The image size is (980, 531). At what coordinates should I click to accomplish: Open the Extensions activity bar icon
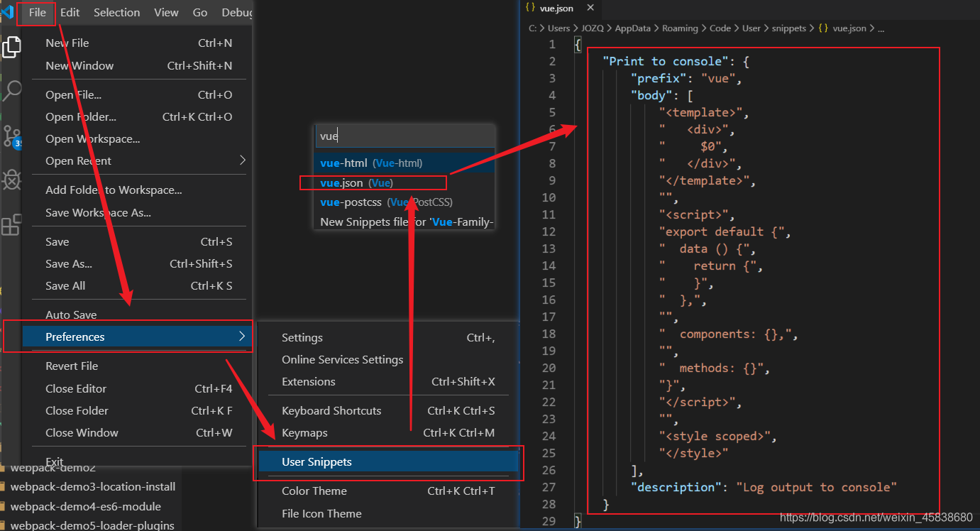pyautogui.click(x=11, y=225)
